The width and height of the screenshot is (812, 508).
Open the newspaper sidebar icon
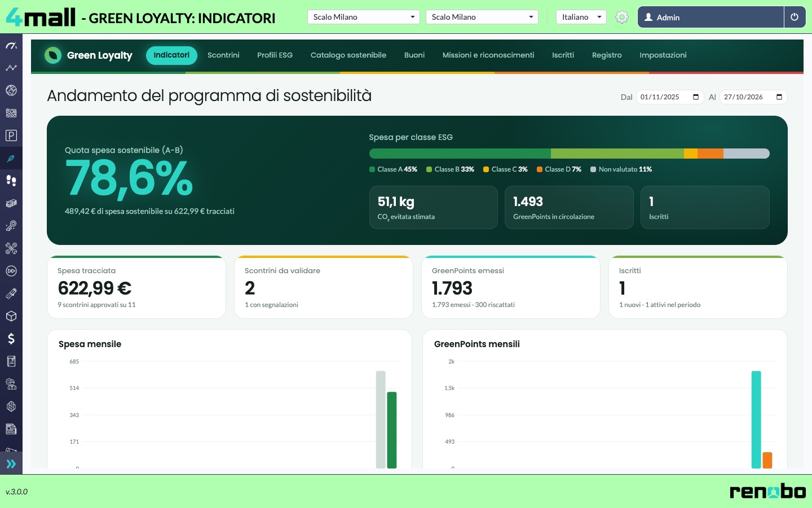point(11,429)
